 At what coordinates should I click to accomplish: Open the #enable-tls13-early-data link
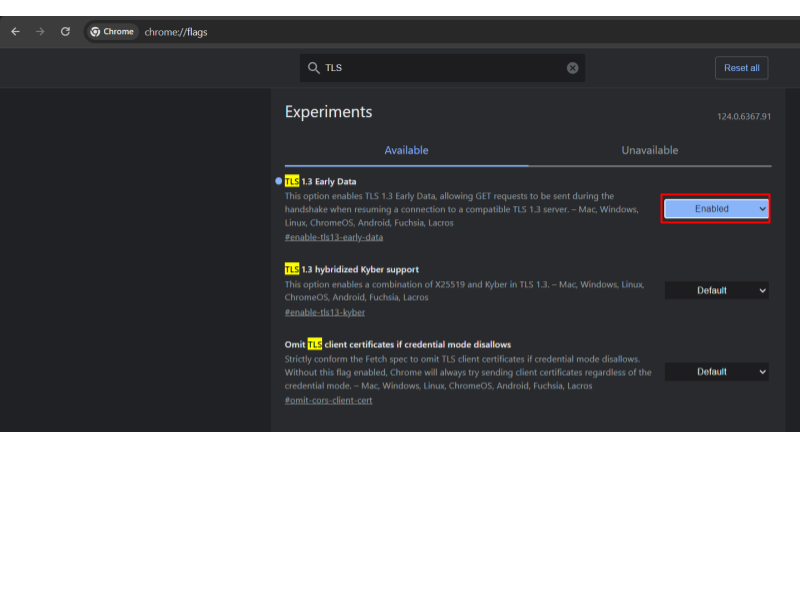point(334,237)
